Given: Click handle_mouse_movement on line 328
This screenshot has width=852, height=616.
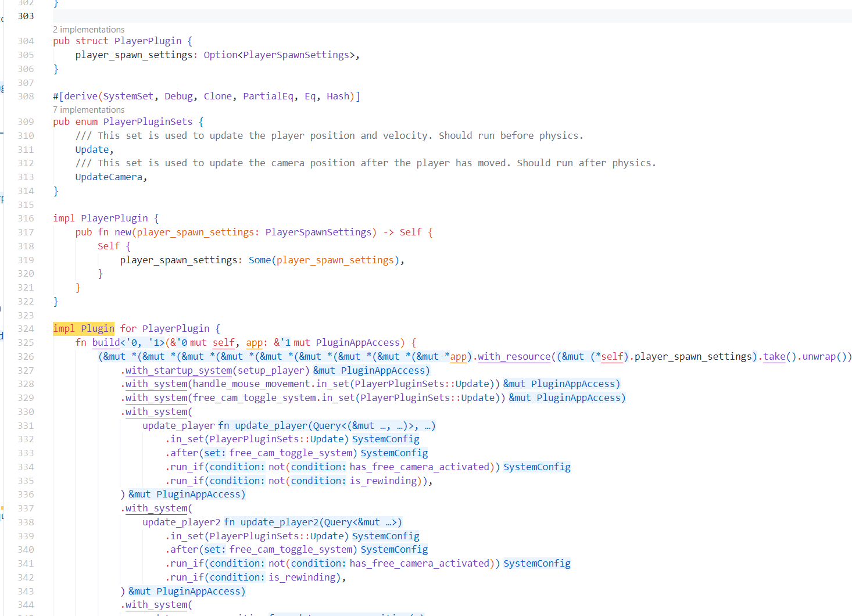Looking at the screenshot, I should pyautogui.click(x=252, y=384).
